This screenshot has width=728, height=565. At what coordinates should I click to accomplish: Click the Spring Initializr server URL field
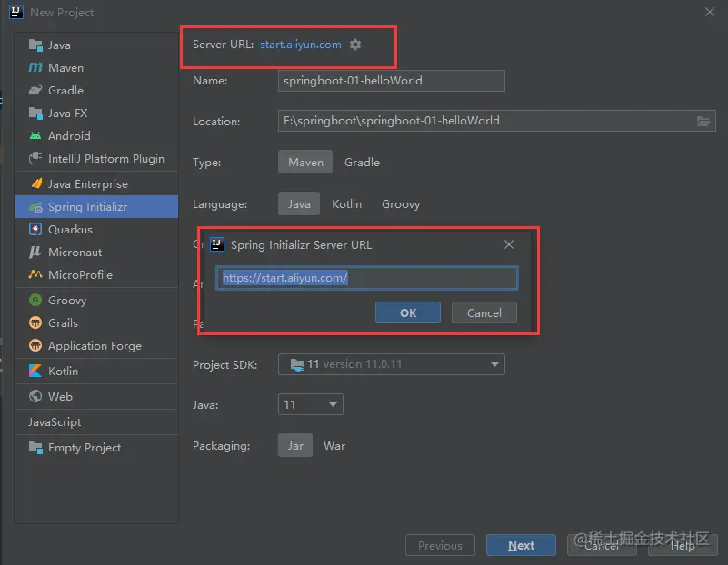[367, 278]
